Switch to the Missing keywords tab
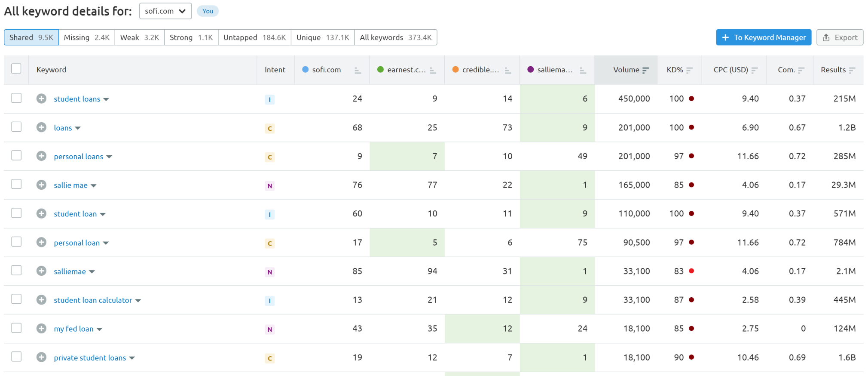868x376 pixels. [87, 37]
